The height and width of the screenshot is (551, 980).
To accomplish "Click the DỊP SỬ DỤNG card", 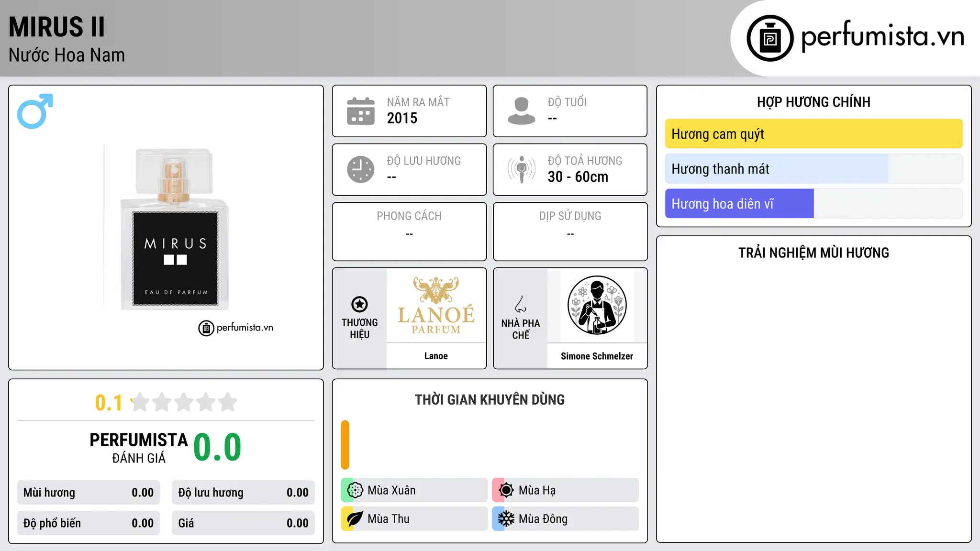I will tap(570, 231).
